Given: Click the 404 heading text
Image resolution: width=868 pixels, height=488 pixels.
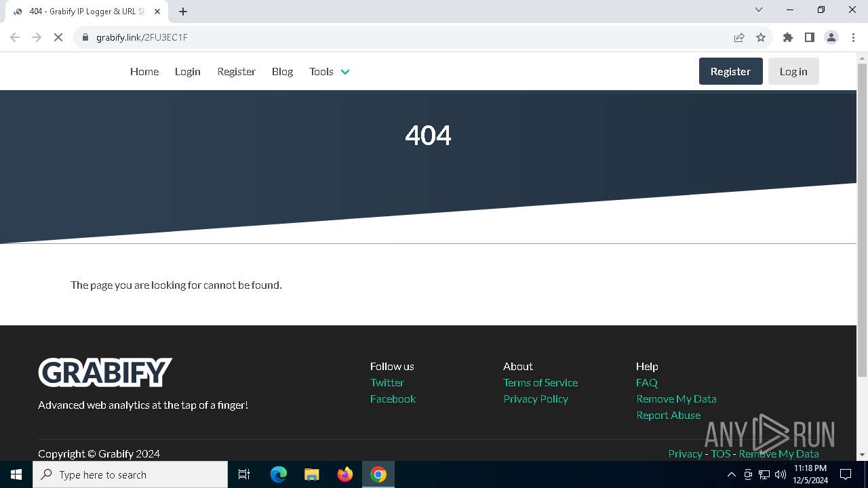Looking at the screenshot, I should click(x=428, y=136).
